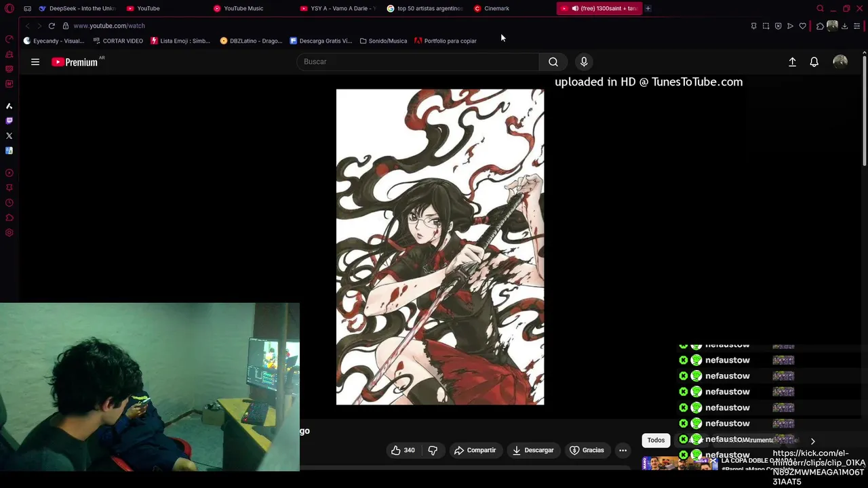Viewport: 868px width, 488px height.
Task: Click the heart bookmark icon in address bar
Action: 803,26
